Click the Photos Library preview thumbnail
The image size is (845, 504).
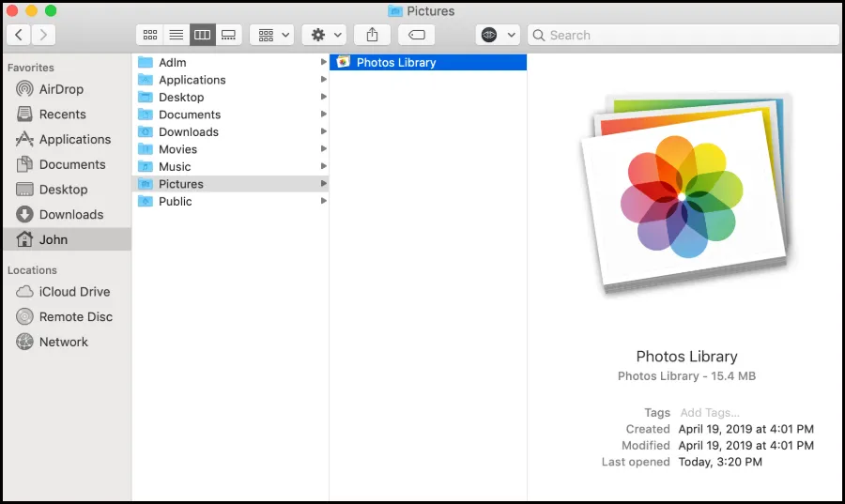coord(686,194)
